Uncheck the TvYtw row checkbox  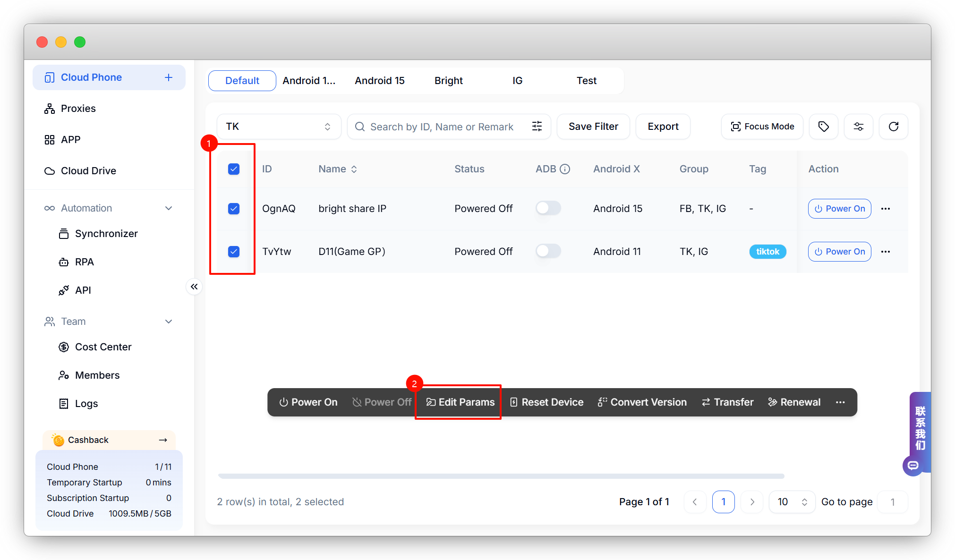[234, 252]
